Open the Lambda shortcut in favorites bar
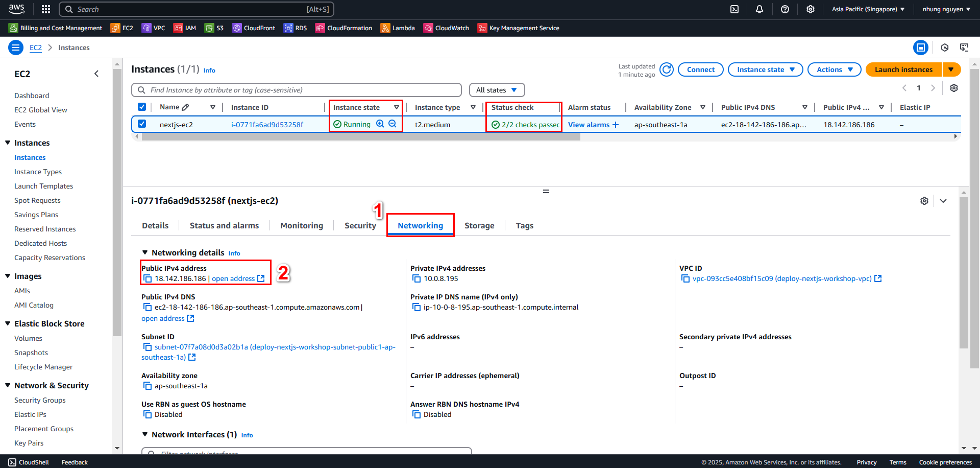The height and width of the screenshot is (468, 980). click(398, 28)
